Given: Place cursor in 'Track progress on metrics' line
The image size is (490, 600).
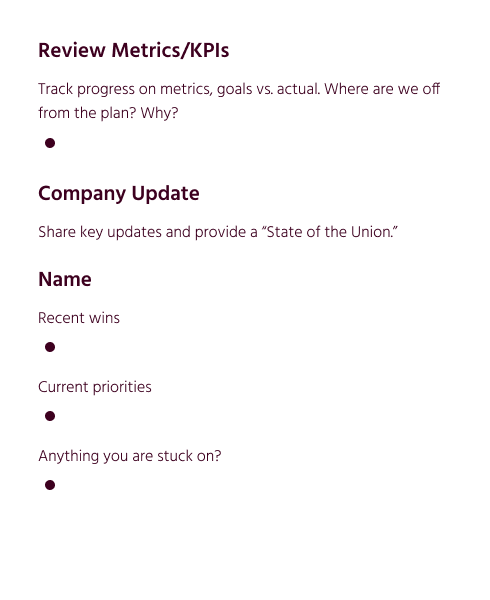Looking at the screenshot, I should pos(239,89).
